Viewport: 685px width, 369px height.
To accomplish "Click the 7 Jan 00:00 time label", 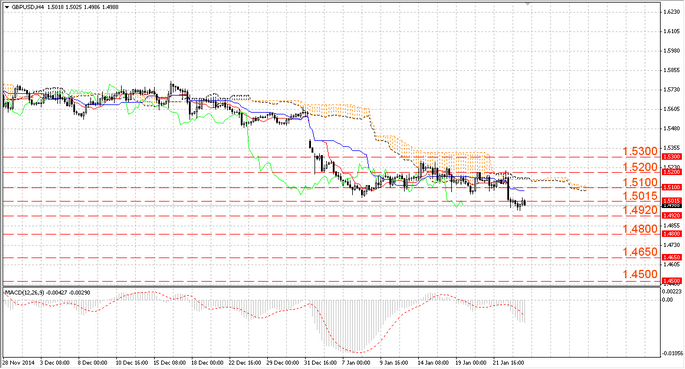I will pyautogui.click(x=356, y=363).
